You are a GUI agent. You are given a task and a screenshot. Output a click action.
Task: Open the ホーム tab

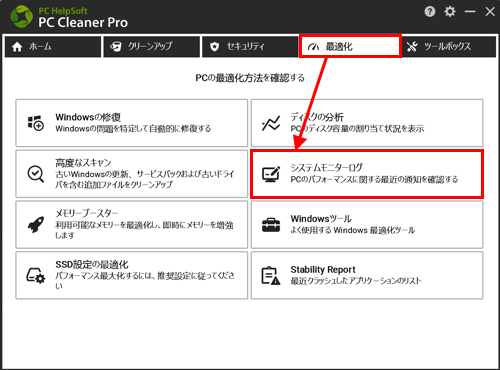pyautogui.click(x=53, y=47)
